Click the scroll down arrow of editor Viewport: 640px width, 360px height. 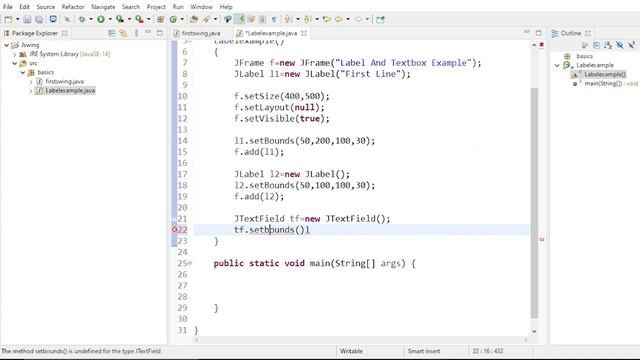pyautogui.click(x=534, y=331)
